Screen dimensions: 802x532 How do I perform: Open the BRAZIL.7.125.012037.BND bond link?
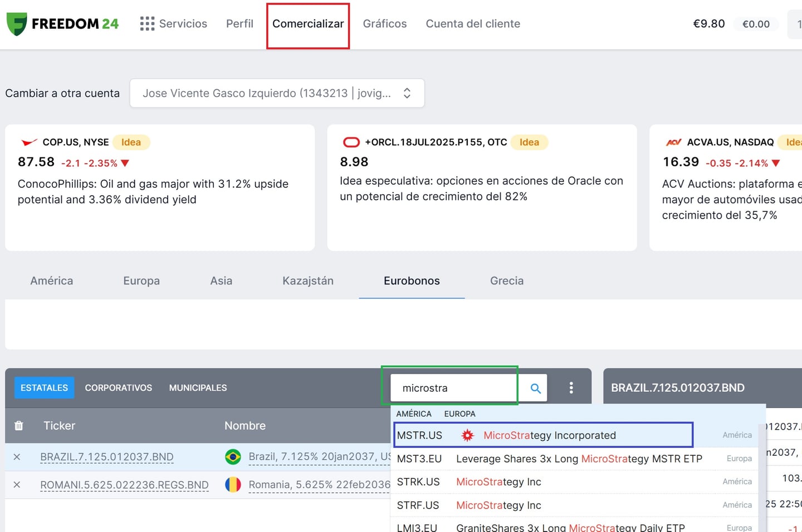coord(106,456)
